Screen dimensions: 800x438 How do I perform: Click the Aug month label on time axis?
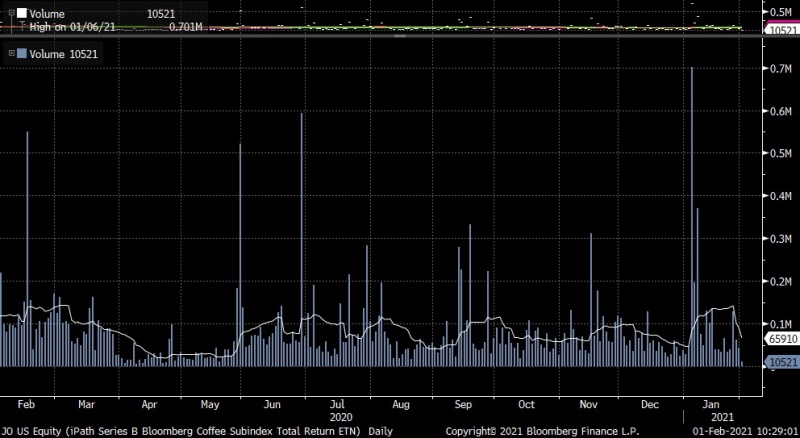pos(401,404)
